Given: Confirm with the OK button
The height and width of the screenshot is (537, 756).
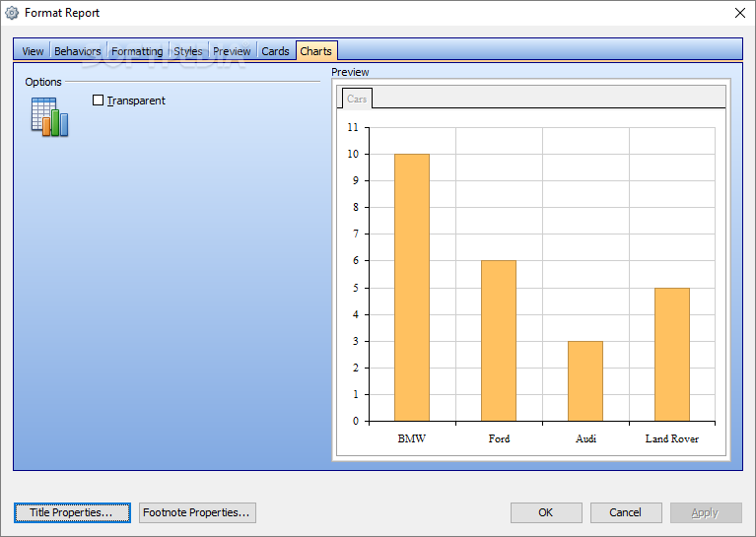Looking at the screenshot, I should click(x=546, y=512).
